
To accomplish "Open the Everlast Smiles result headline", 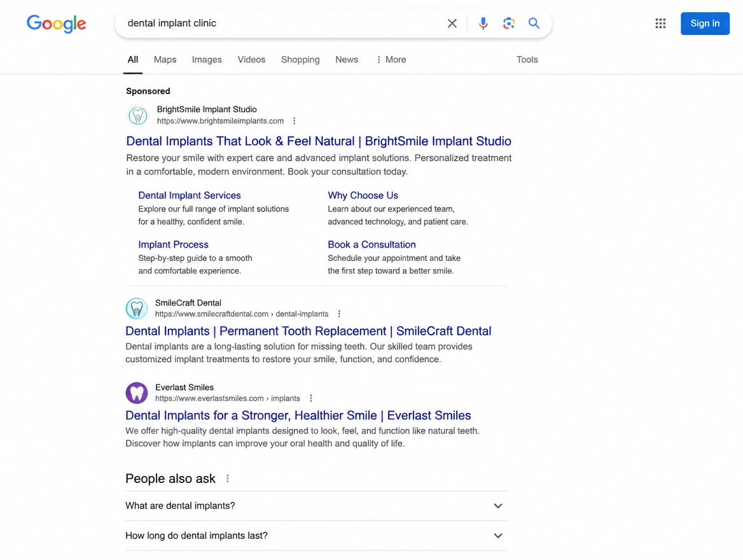I will click(x=298, y=416).
